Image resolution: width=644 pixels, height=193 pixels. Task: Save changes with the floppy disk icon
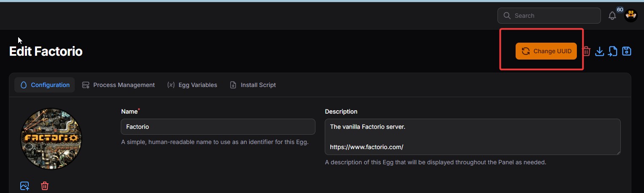pos(627,51)
